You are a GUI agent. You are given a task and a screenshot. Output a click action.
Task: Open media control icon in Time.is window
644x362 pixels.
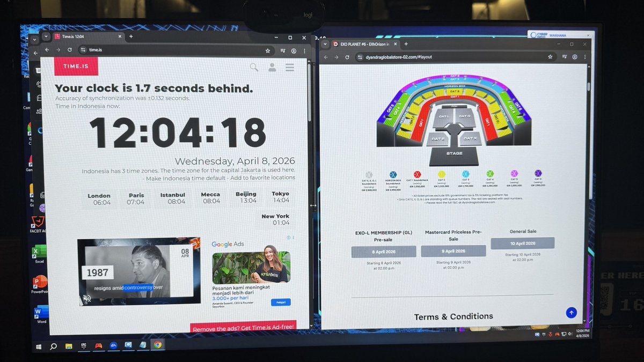pyautogui.click(x=283, y=50)
